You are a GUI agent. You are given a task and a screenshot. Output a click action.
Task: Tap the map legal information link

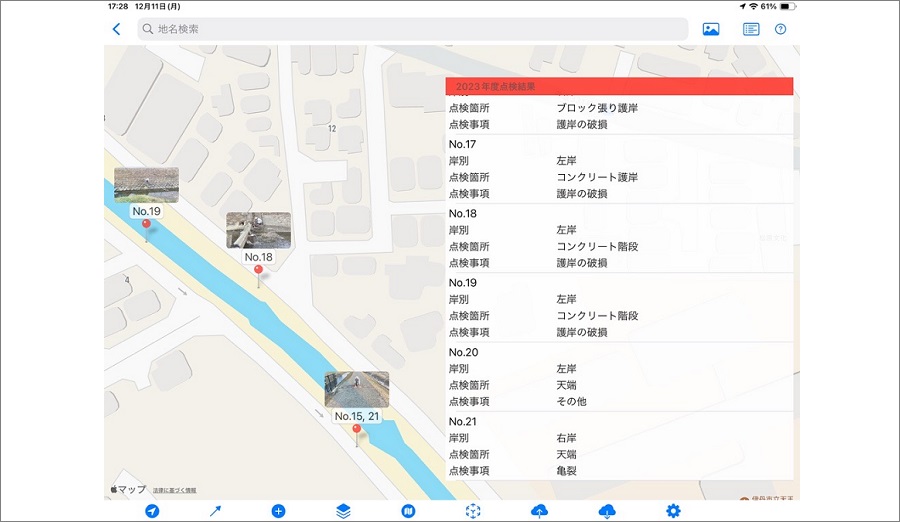coord(175,490)
